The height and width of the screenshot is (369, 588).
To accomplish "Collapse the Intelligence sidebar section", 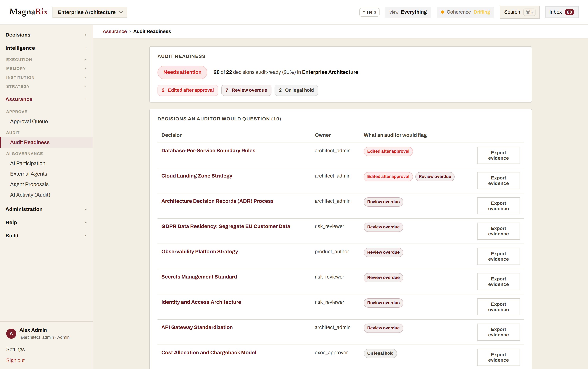I will (46, 48).
